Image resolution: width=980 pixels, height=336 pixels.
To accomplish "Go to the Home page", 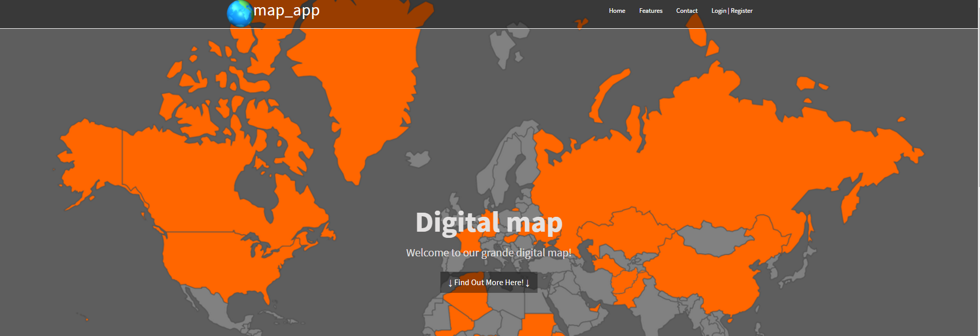I will (x=617, y=11).
